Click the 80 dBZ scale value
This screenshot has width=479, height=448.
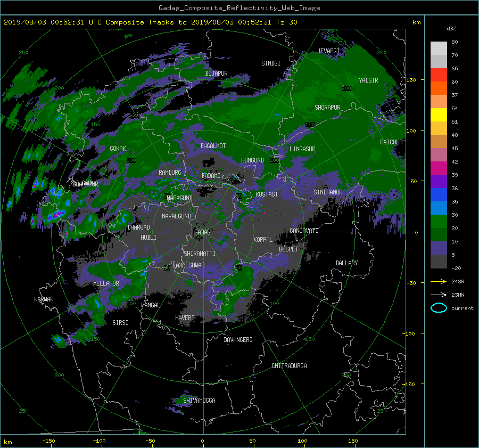point(455,42)
